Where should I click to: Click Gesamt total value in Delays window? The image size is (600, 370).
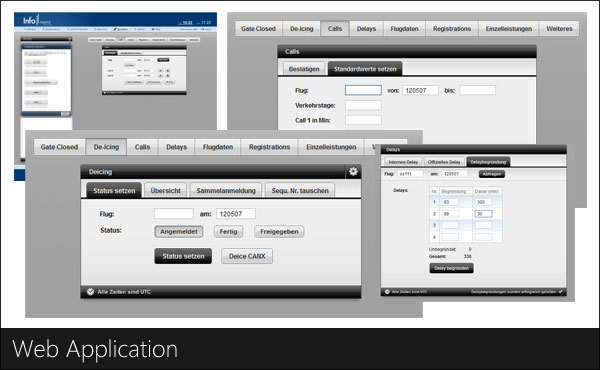pyautogui.click(x=467, y=256)
